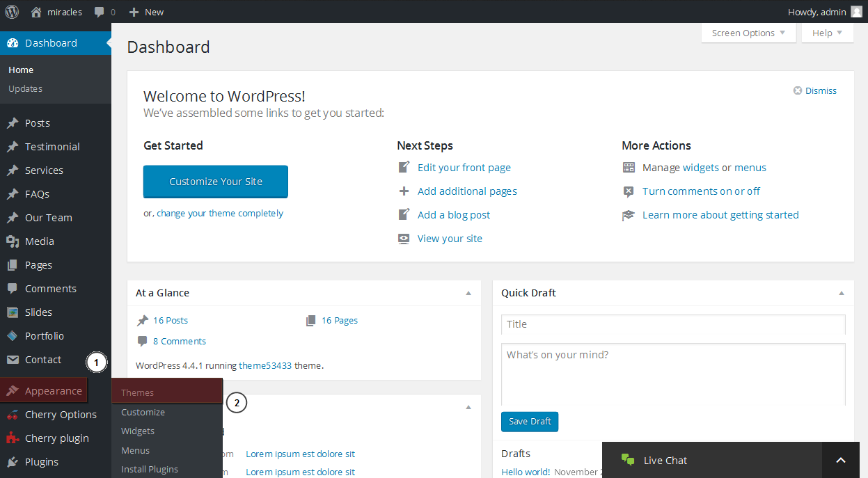Click the Live Chat speech bubbles icon
The image size is (868, 478).
coord(628,460)
